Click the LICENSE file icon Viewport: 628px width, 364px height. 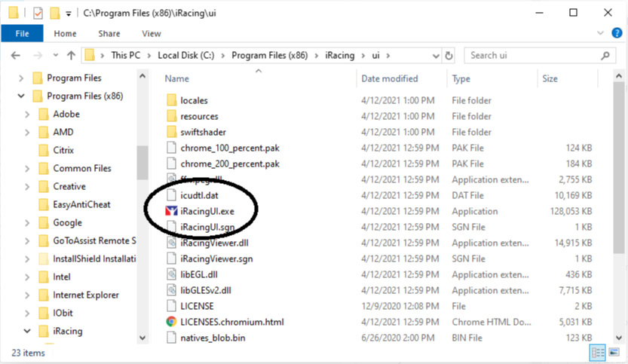171,306
